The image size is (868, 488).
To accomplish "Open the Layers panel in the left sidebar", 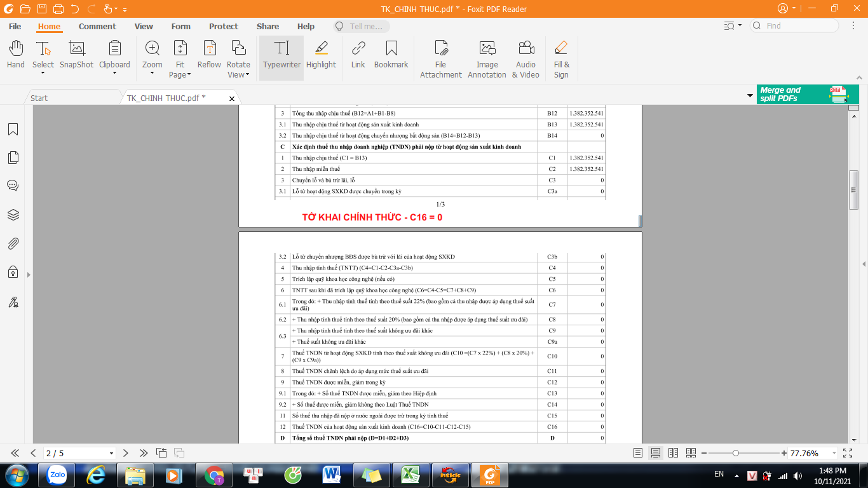I will [13, 215].
